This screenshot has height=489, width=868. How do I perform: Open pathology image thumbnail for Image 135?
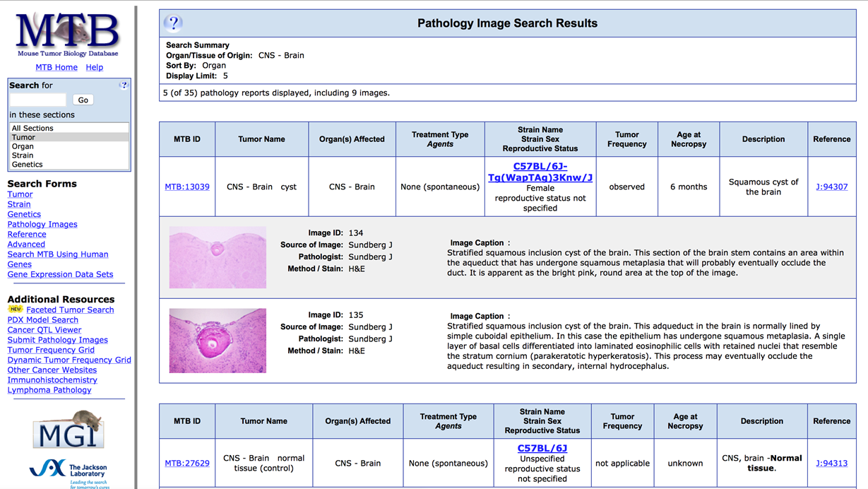pos(218,341)
